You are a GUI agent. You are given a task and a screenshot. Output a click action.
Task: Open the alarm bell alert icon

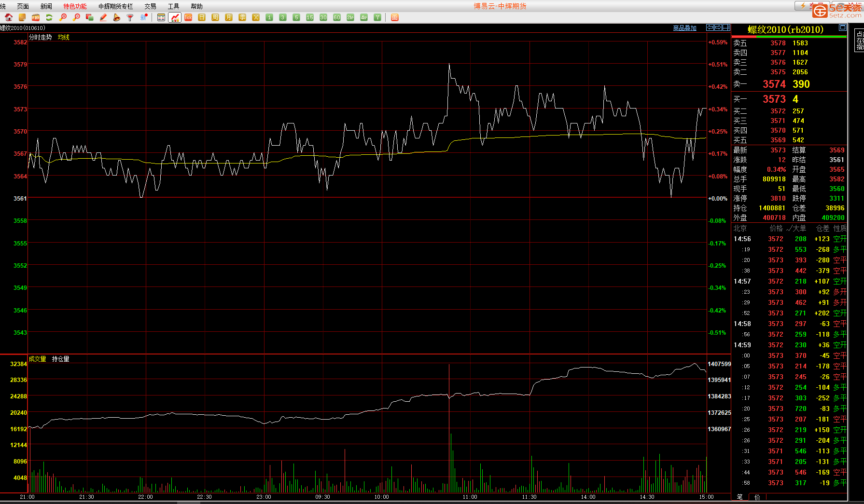point(117,17)
